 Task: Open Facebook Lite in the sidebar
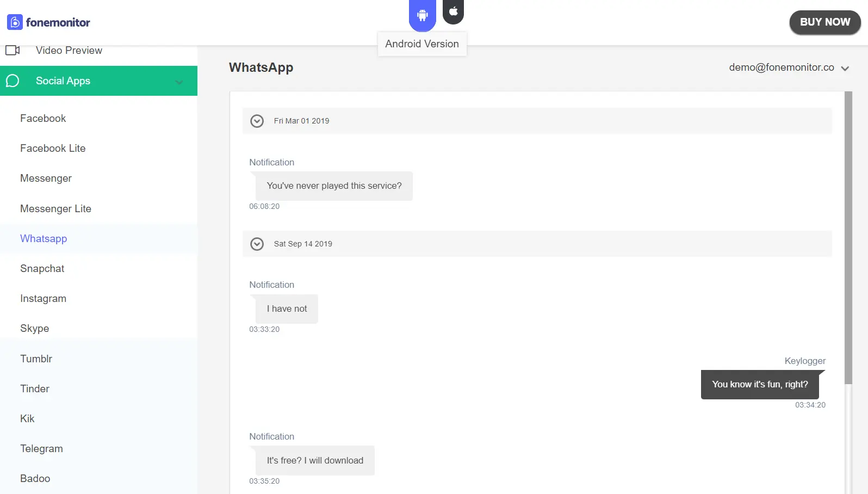pos(53,149)
